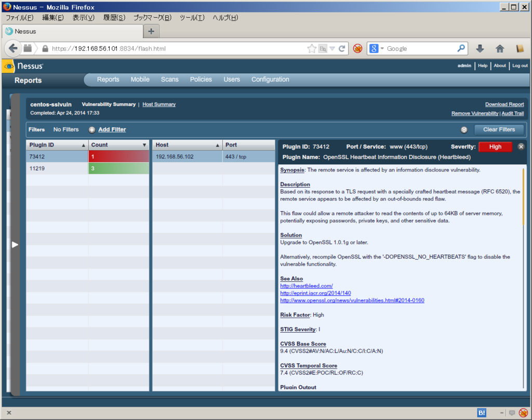Click the red count bar showing 1
This screenshot has height=420, width=532.
point(119,156)
